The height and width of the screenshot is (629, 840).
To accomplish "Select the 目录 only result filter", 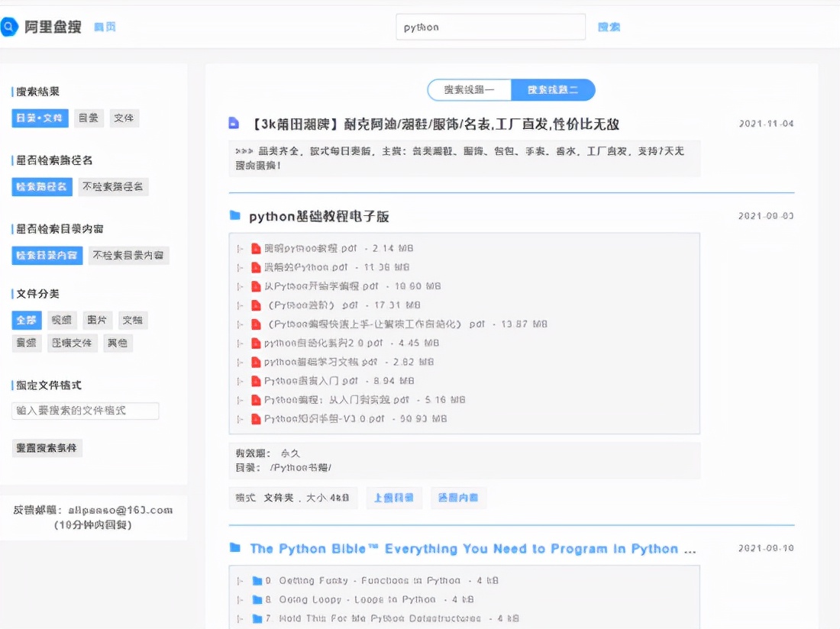I will pyautogui.click(x=89, y=118).
